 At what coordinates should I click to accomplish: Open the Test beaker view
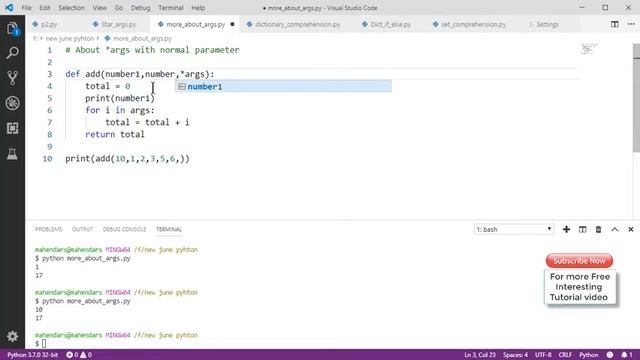click(12, 153)
